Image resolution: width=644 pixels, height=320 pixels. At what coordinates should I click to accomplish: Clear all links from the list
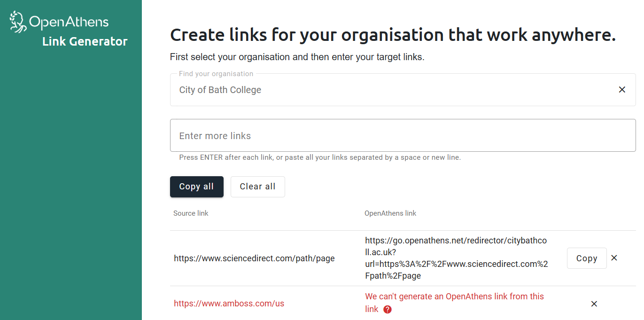pos(257,187)
